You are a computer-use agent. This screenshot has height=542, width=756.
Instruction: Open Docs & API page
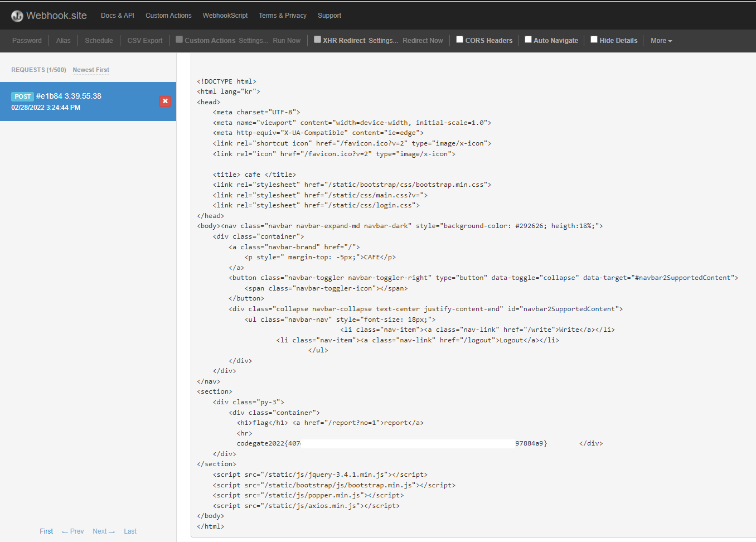[118, 16]
